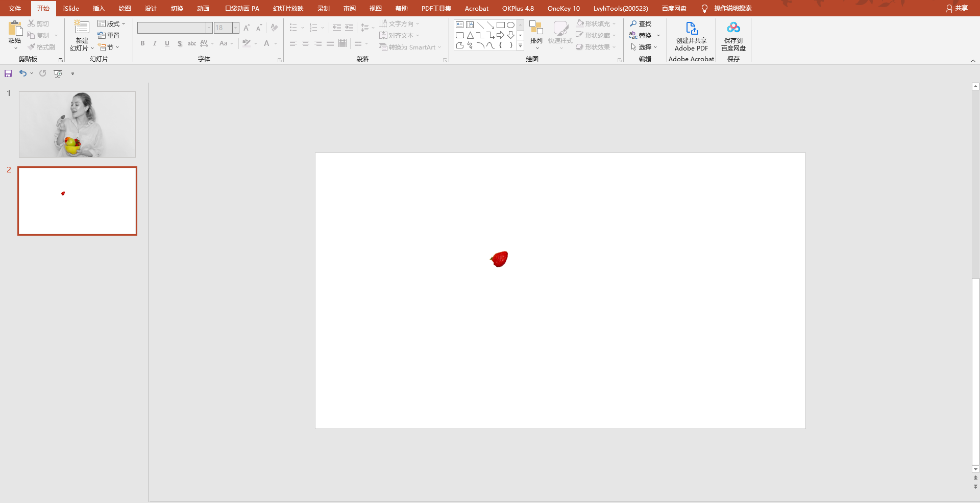Click the New Slide (新建幻灯片) icon

tap(82, 28)
